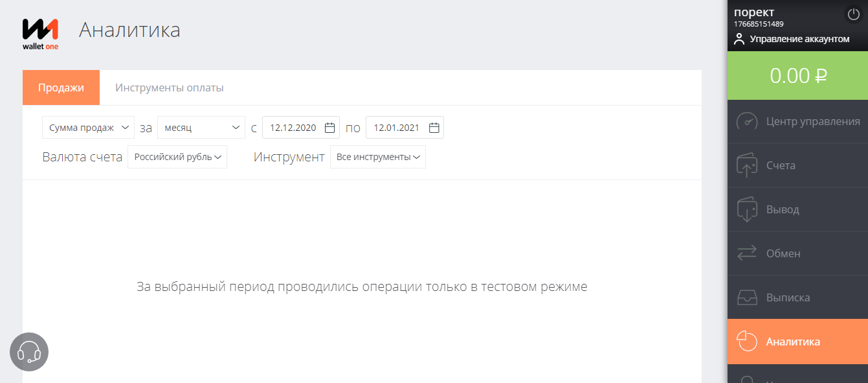
Task: Open calendar picker for start date 12.12.2020
Action: point(329,128)
